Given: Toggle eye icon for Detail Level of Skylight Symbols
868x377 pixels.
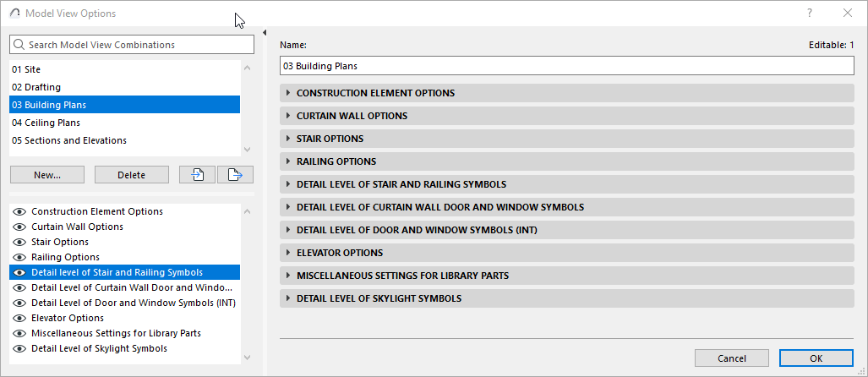Looking at the screenshot, I should tap(19, 348).
